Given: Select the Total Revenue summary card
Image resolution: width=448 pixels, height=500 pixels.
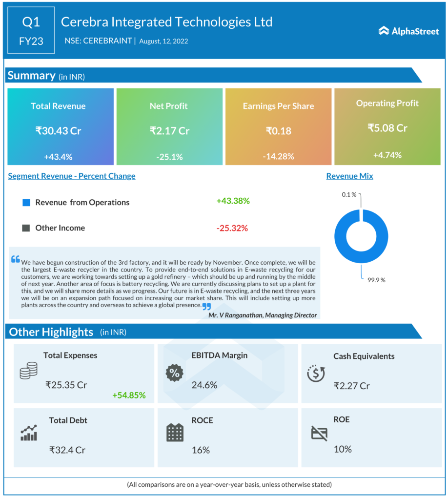Looking at the screenshot, I should click(x=61, y=126).
